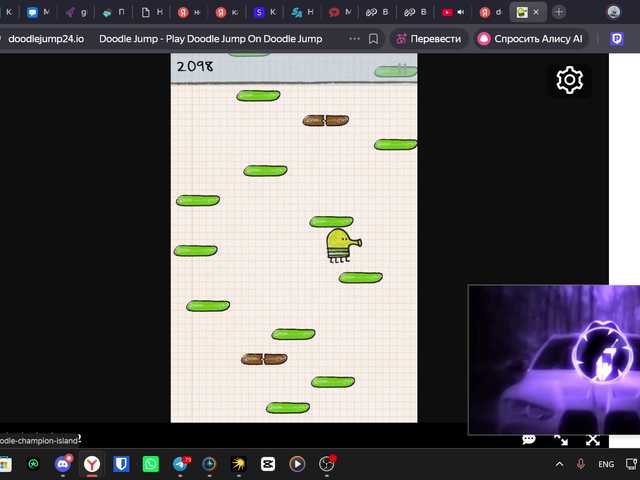Open the three-dots menu in address bar
640x480 pixels.
coord(354,39)
